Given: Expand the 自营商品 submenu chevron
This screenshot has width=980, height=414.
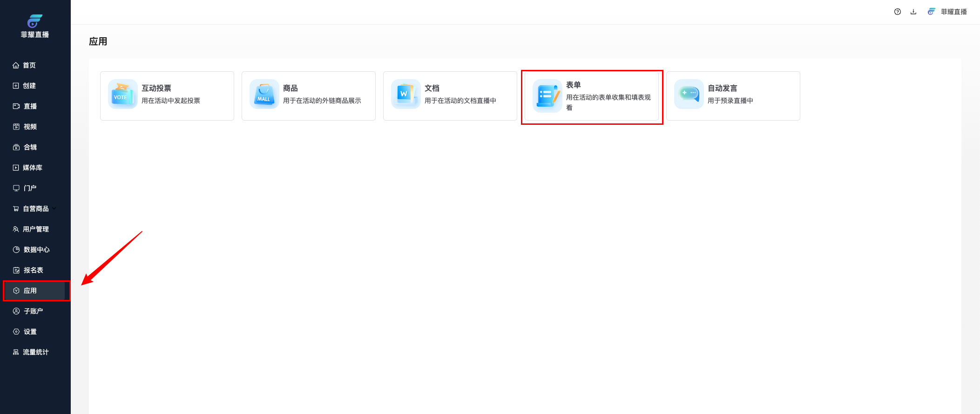Looking at the screenshot, I should pyautogui.click(x=54, y=208).
